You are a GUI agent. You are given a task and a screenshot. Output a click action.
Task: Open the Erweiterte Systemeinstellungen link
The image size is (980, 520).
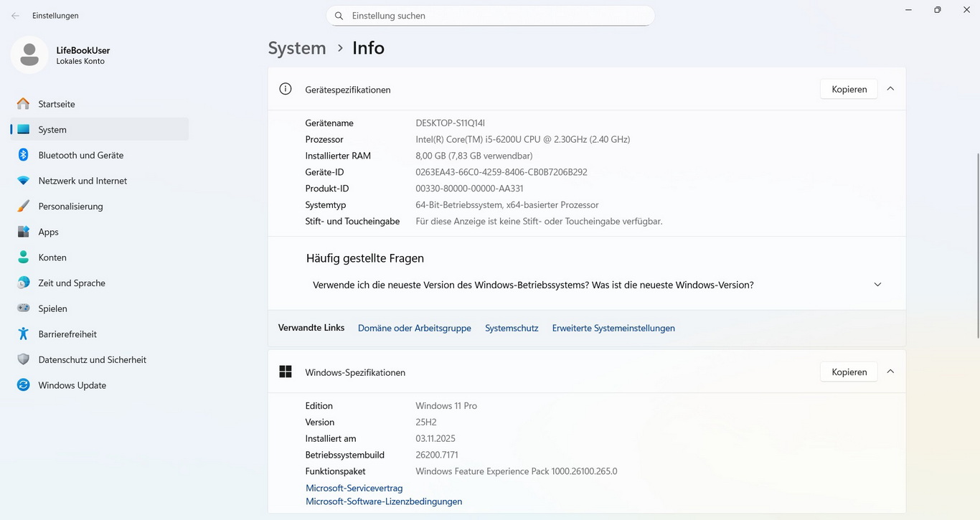click(613, 328)
